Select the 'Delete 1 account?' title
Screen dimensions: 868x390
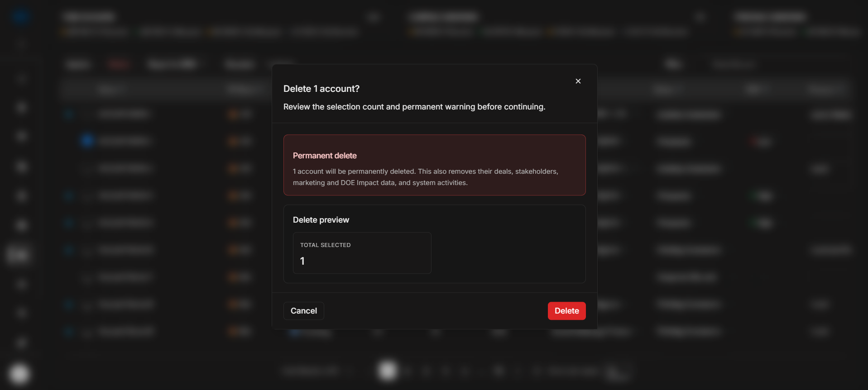(321, 89)
